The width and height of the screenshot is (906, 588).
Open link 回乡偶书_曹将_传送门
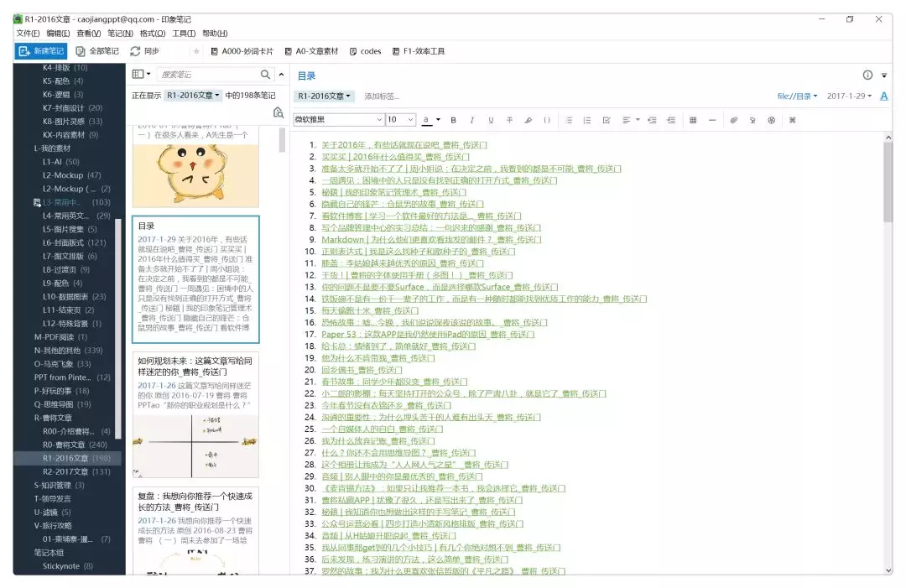click(x=361, y=370)
